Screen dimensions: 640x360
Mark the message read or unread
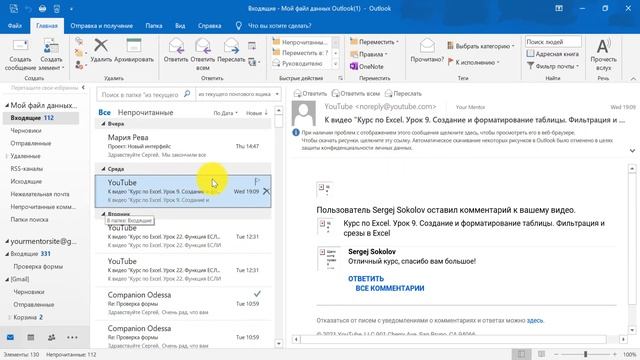[427, 51]
